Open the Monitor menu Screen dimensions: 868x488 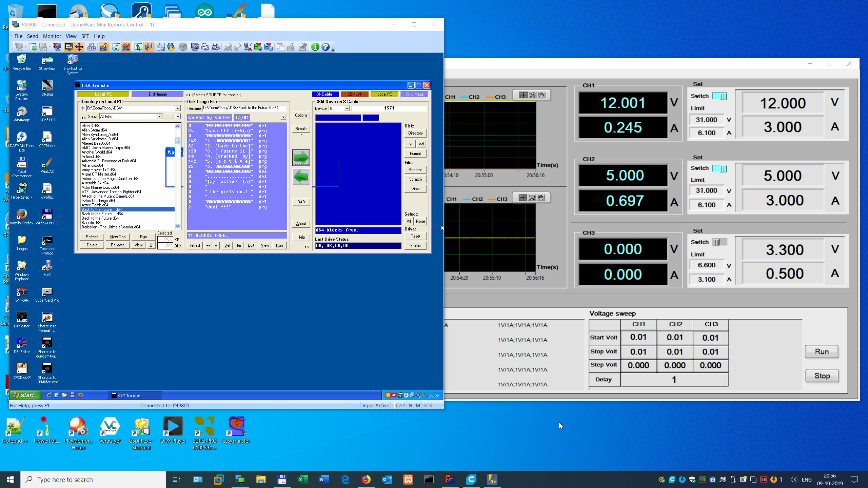(x=52, y=36)
